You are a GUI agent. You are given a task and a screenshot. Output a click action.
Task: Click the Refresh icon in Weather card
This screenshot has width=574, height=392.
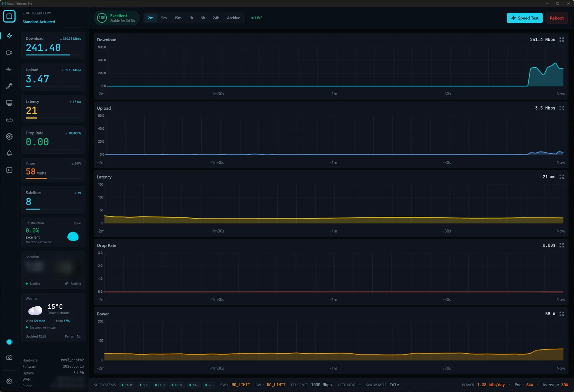tap(79, 336)
